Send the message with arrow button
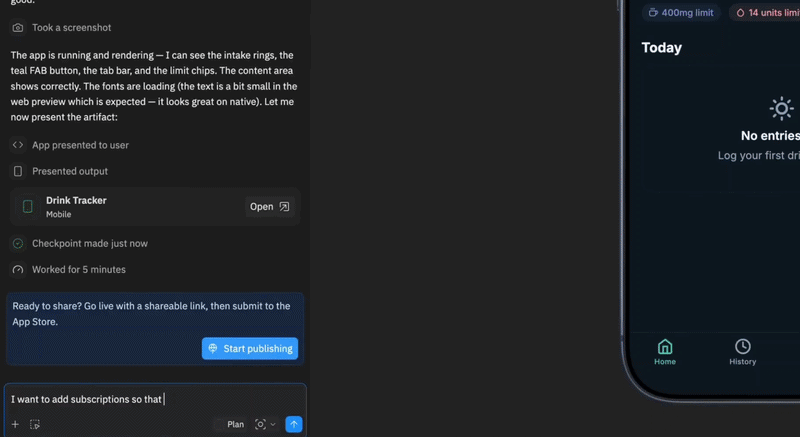The width and height of the screenshot is (800, 437). point(293,424)
